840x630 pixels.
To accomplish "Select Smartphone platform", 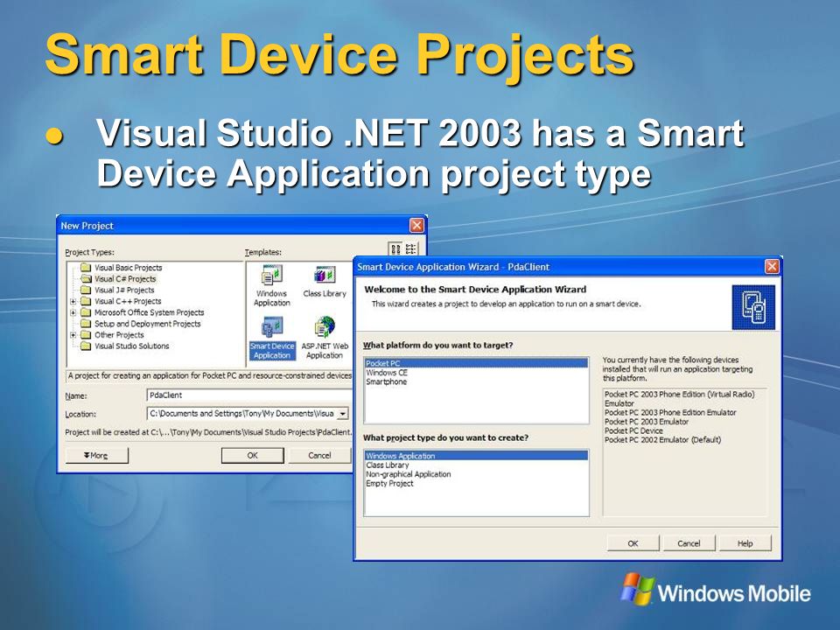I will click(476, 381).
